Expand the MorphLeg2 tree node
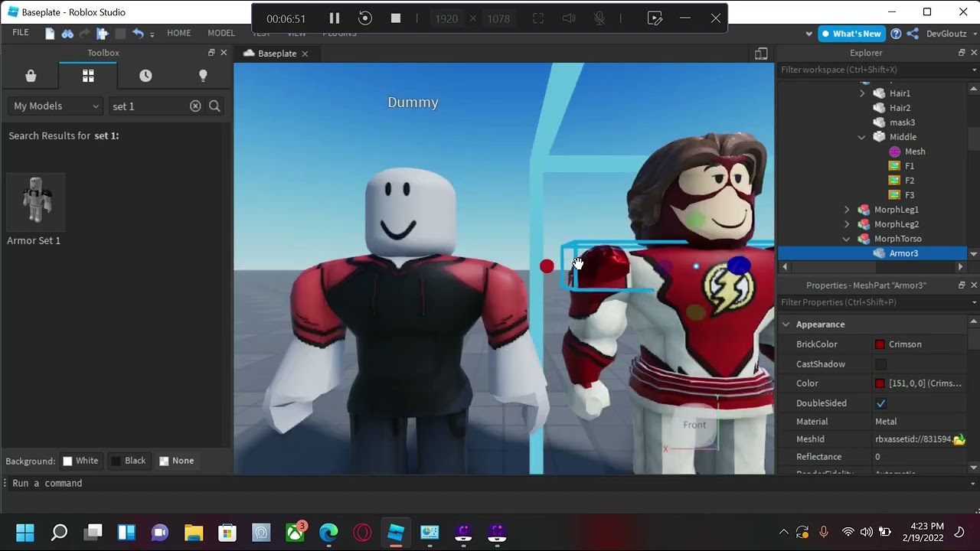 pos(847,224)
